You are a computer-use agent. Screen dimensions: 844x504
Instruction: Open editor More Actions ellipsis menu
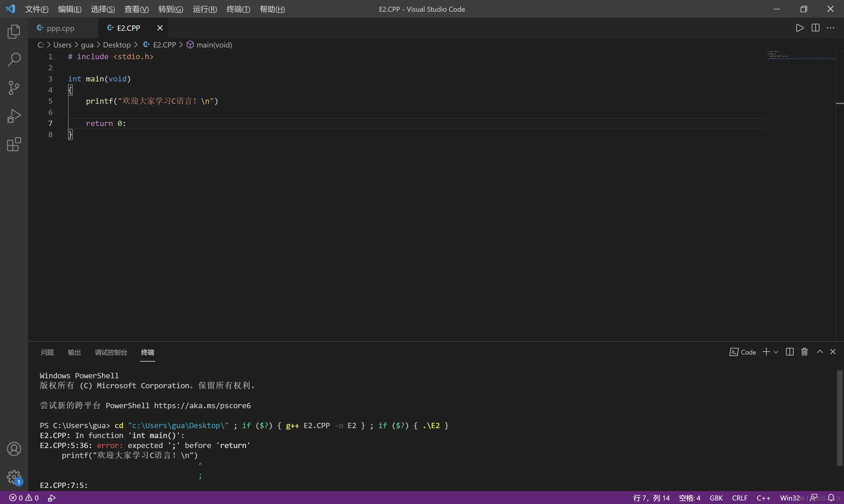pyautogui.click(x=831, y=28)
